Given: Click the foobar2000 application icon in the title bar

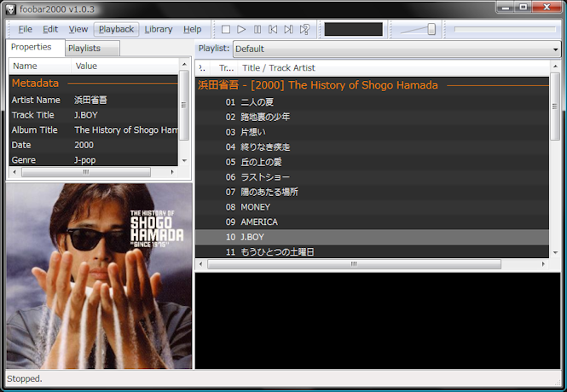Looking at the screenshot, I should click(10, 9).
